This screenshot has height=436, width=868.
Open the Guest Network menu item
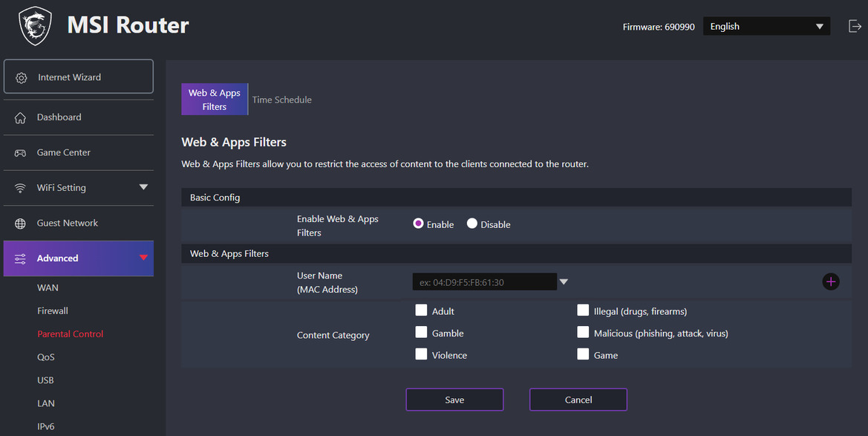[79, 224]
